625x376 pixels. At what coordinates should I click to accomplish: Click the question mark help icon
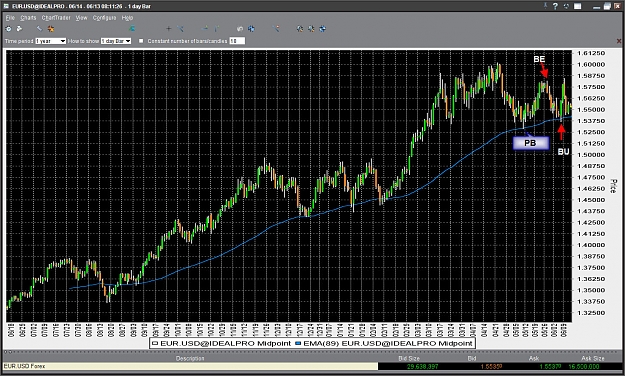pyautogui.click(x=555, y=6)
